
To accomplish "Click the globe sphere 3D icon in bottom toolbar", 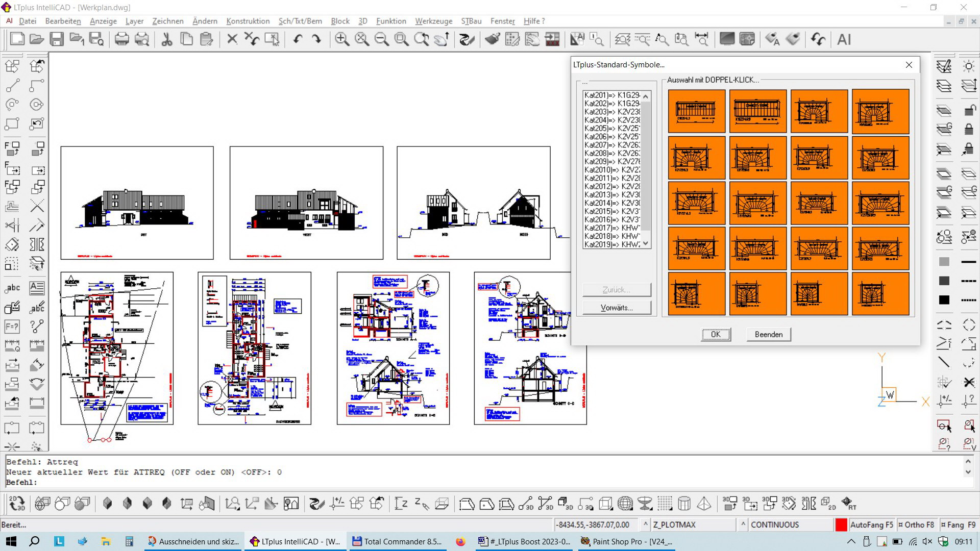I will pyautogui.click(x=625, y=504).
